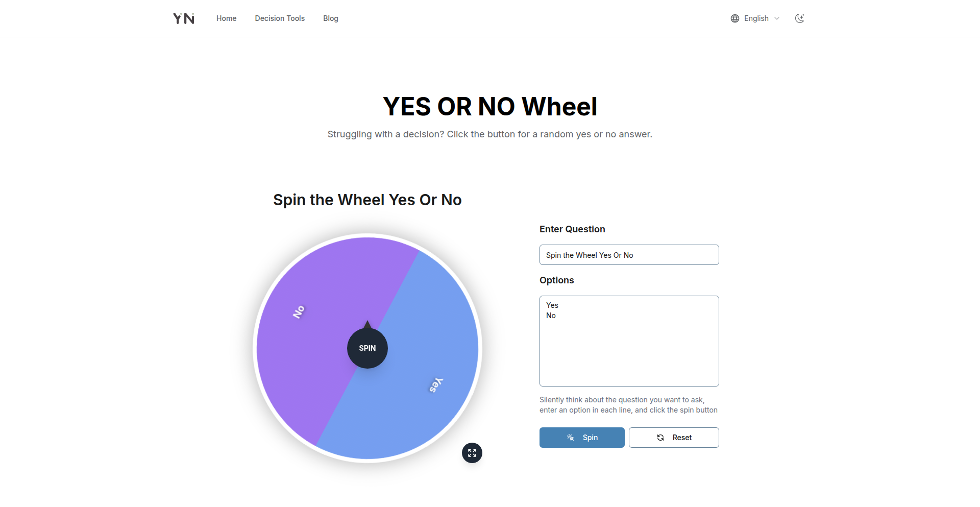Click the Reset button
Image resolution: width=980 pixels, height=507 pixels.
click(674, 438)
